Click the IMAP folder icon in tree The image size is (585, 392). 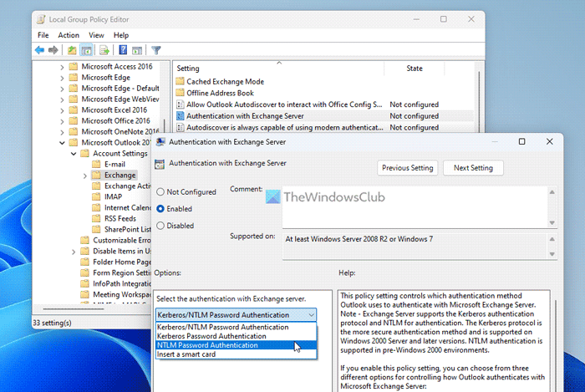click(x=96, y=196)
